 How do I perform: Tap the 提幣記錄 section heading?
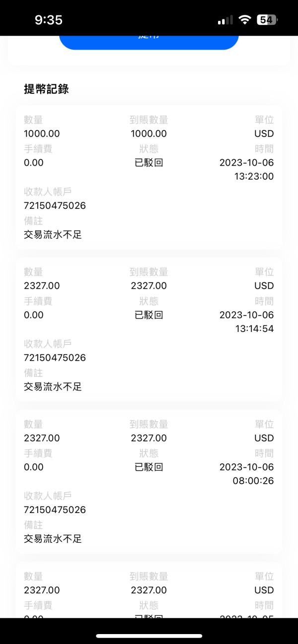point(46,89)
